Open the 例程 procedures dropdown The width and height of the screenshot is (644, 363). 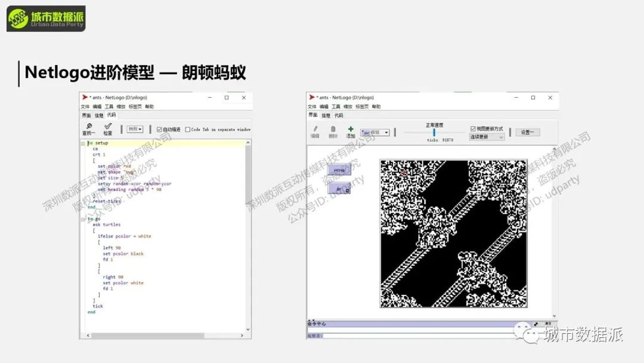(x=135, y=129)
